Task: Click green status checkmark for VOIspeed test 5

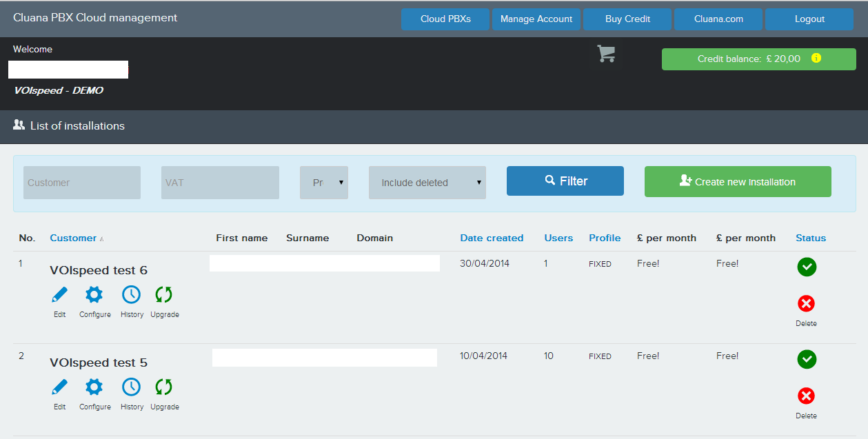Action: [x=807, y=359]
